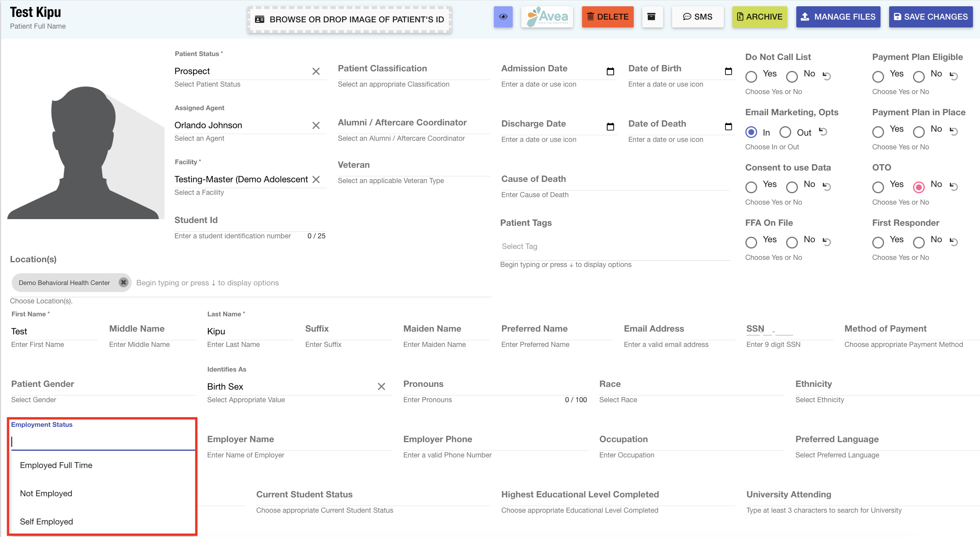Select Not Employed from the list
The image size is (980, 537).
click(x=46, y=493)
